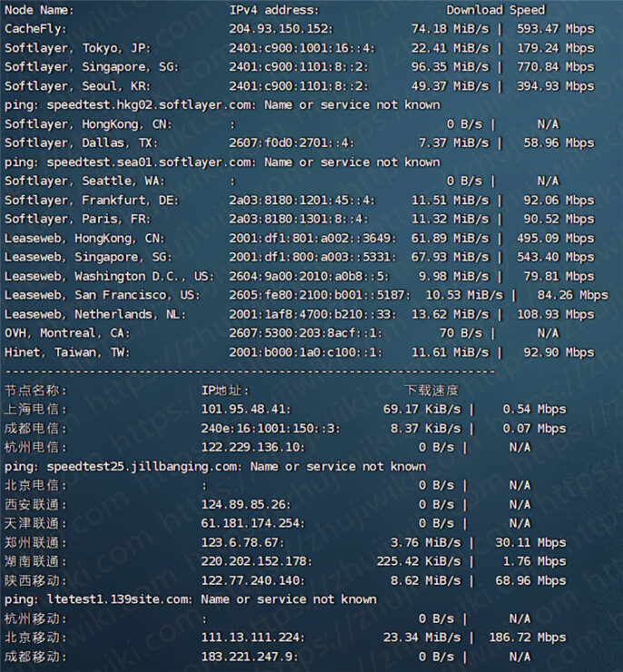This screenshot has width=623, height=672.
Task: Click the Dallas IP 2607:f0d0:2701::4
Action: pos(292,143)
